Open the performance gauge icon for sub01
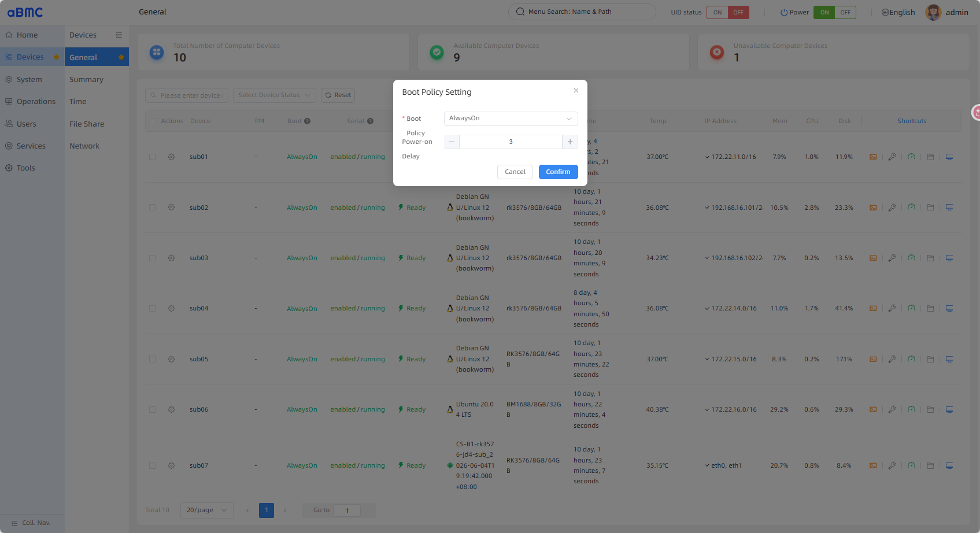 click(911, 157)
